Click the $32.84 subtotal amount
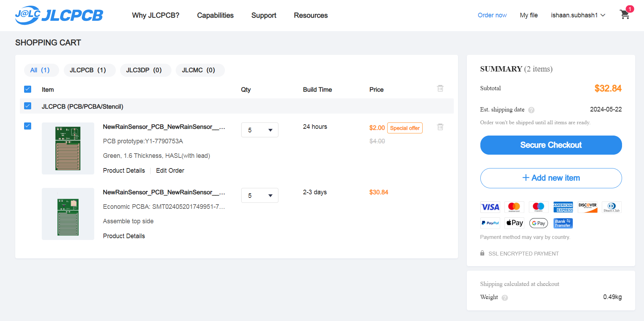Screen dimensions: 644x321 click(x=608, y=88)
